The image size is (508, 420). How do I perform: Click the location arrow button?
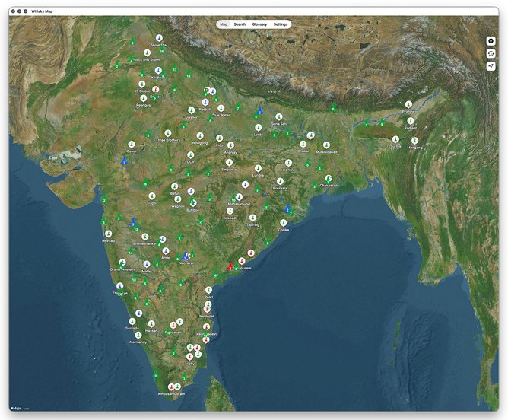(x=491, y=66)
